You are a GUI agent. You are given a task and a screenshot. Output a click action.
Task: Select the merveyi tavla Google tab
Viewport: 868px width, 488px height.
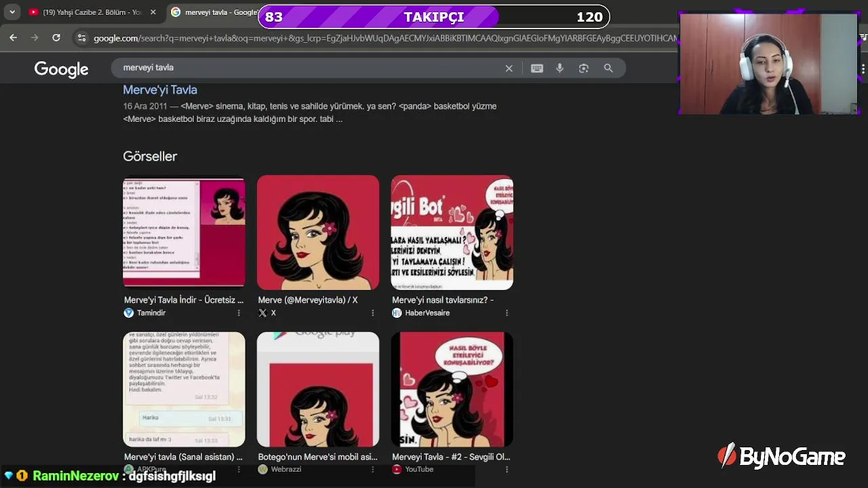coord(214,12)
